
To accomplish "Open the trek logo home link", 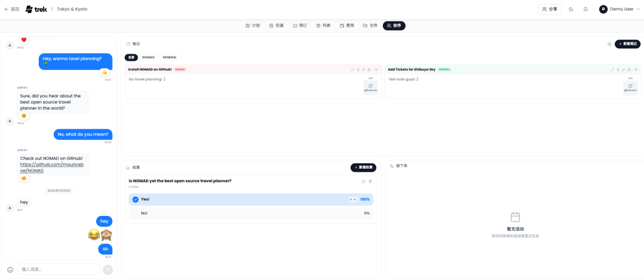I will pos(36,9).
